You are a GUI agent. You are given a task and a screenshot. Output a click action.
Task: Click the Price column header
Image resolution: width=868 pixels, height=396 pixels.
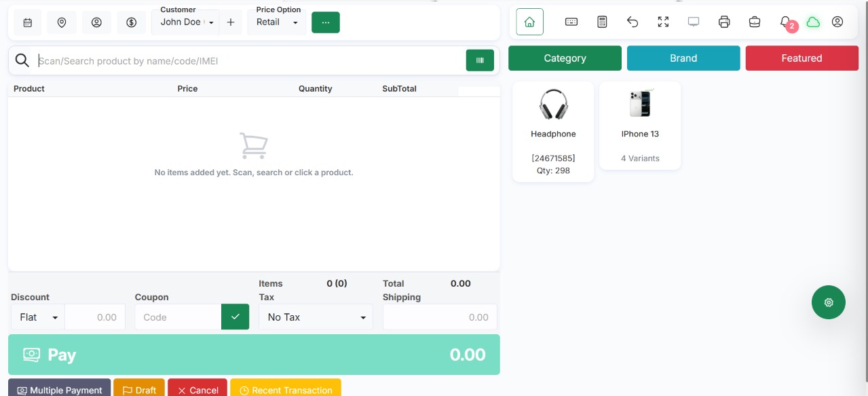click(x=187, y=89)
